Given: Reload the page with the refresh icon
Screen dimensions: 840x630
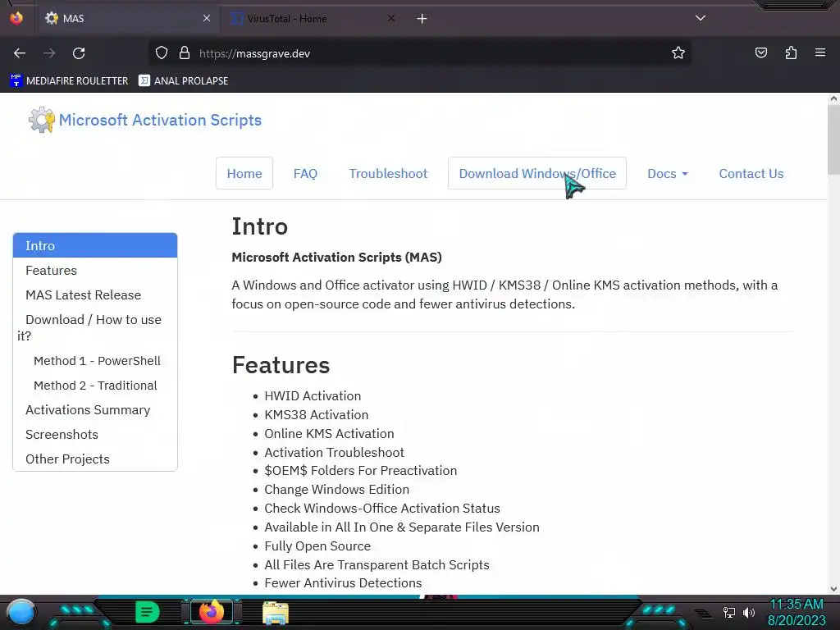Looking at the screenshot, I should [79, 53].
